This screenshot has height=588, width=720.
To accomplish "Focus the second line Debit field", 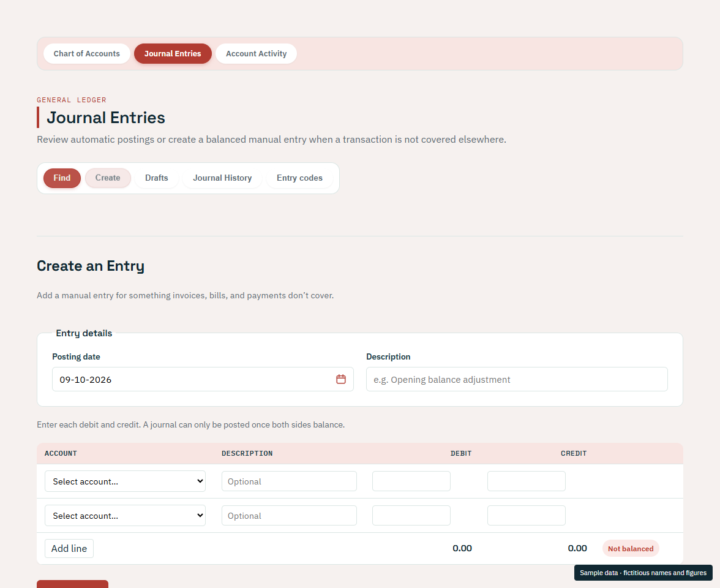I will click(x=411, y=516).
